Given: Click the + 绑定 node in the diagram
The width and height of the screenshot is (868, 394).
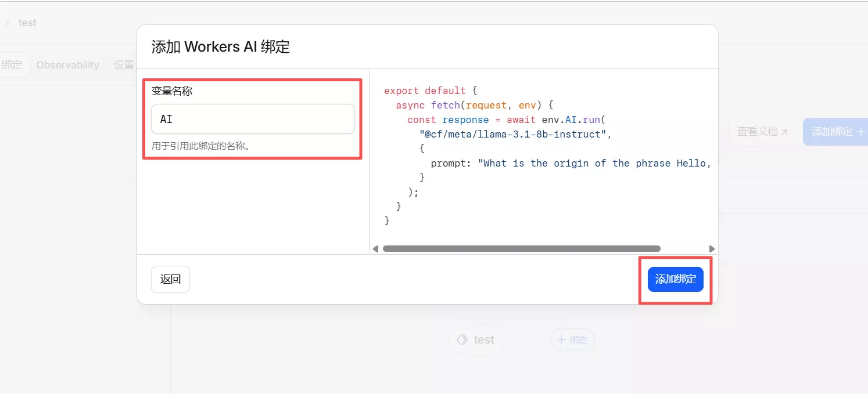Looking at the screenshot, I should tap(572, 340).
